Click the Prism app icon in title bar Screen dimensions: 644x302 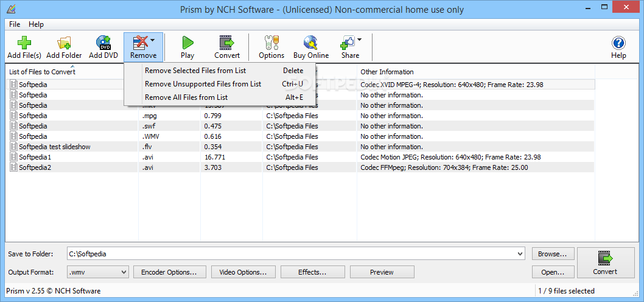pyautogui.click(x=11, y=9)
